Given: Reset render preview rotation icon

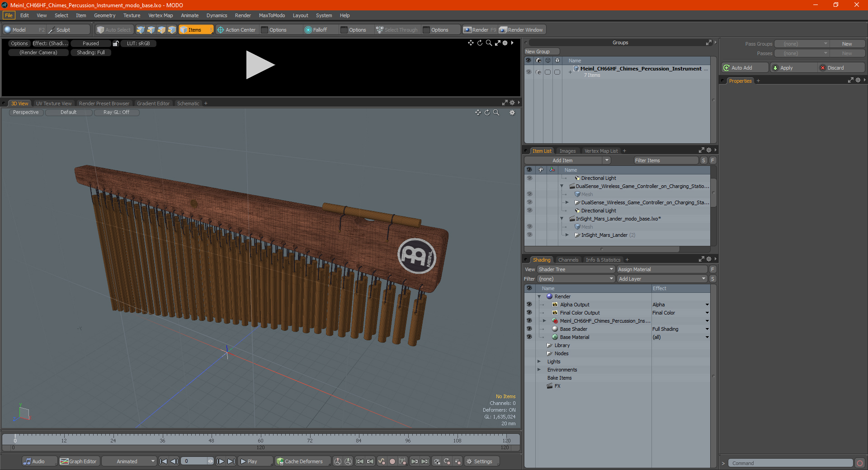Looking at the screenshot, I should click(480, 43).
